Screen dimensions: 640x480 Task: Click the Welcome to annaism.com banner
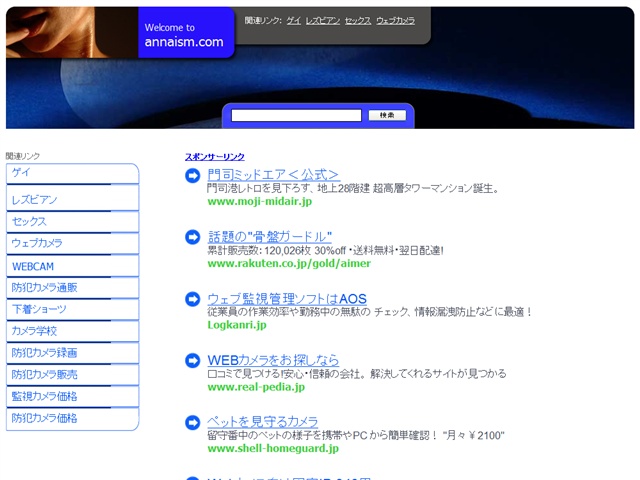click(x=186, y=33)
